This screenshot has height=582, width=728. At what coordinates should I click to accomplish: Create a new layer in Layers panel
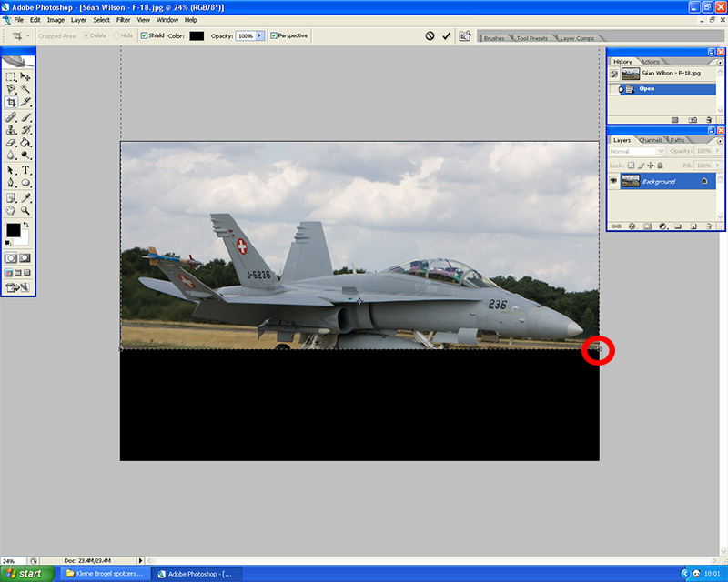(693, 226)
